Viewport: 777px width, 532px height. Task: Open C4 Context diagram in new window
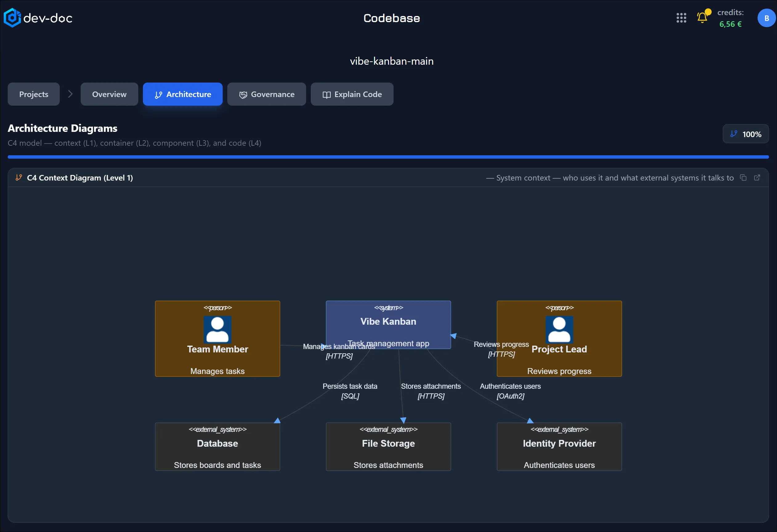tap(757, 177)
